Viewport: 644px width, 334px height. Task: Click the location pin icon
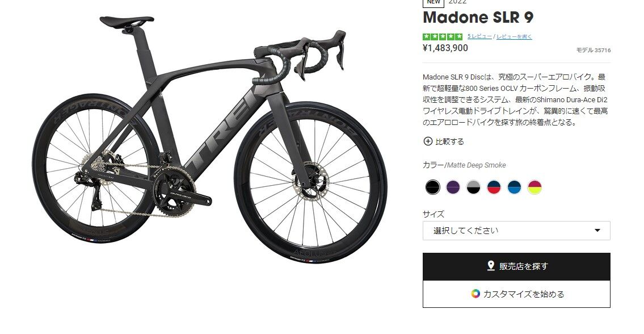[x=490, y=266]
